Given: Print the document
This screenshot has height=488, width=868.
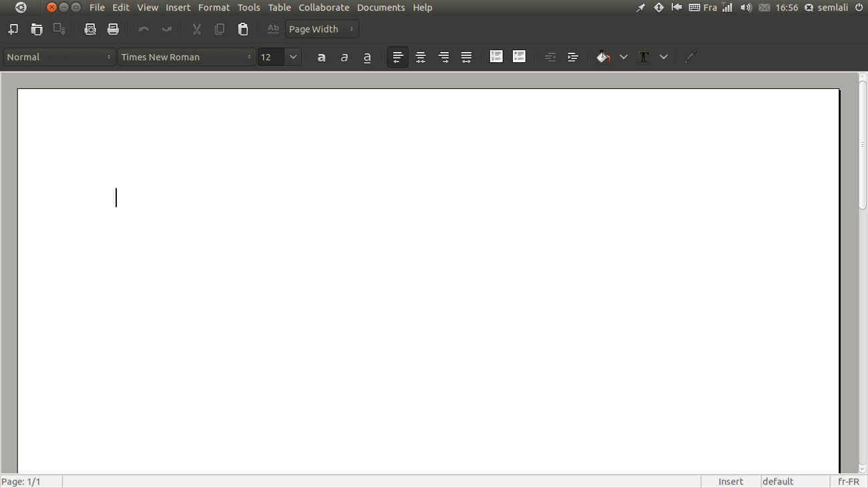Looking at the screenshot, I should click(113, 29).
